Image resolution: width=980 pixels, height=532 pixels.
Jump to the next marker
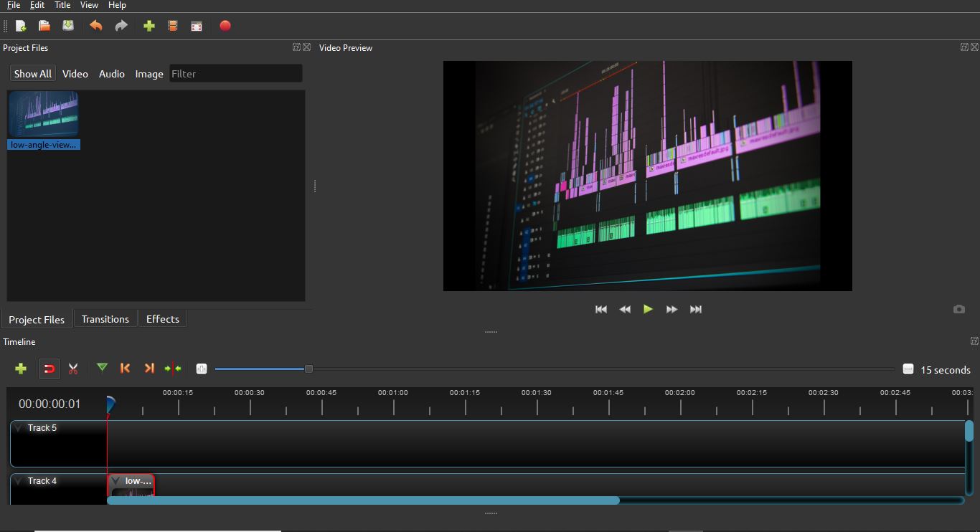149,368
